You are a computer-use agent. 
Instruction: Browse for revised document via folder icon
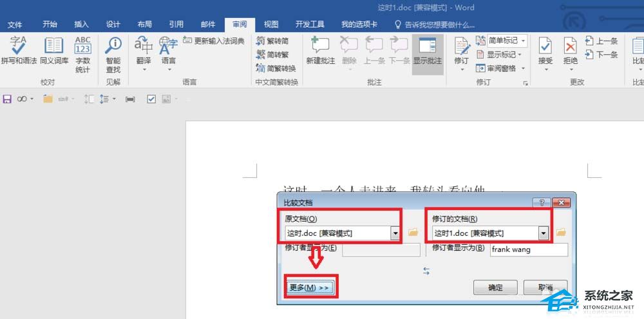pyautogui.click(x=561, y=233)
